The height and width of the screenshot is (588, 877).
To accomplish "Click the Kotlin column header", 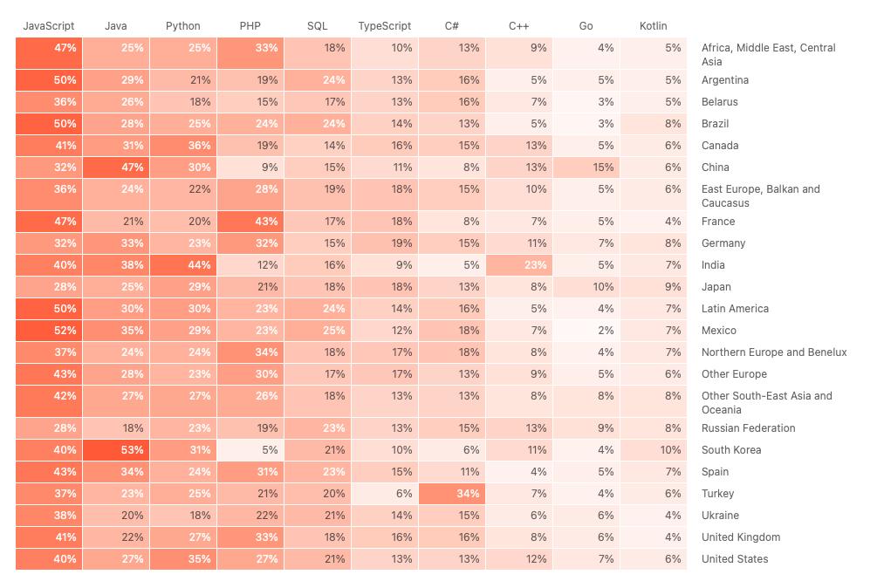I will tap(653, 26).
